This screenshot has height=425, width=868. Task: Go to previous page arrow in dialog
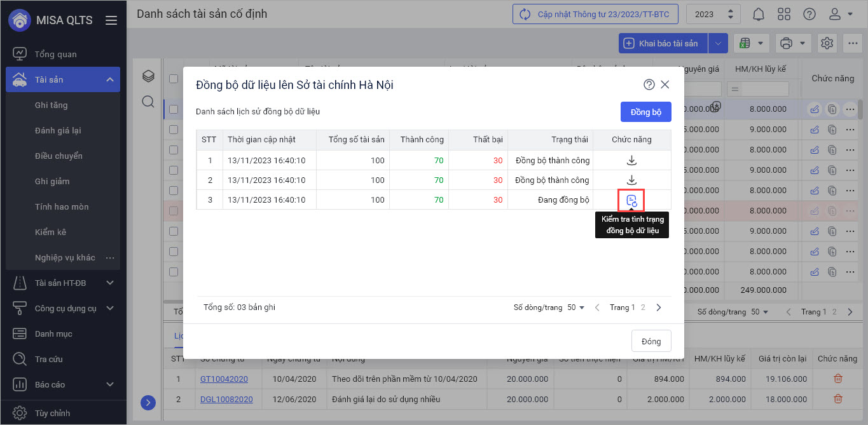[x=597, y=307]
